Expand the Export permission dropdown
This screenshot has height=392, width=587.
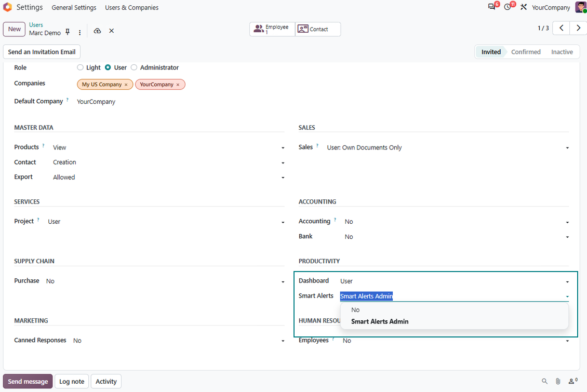283,178
